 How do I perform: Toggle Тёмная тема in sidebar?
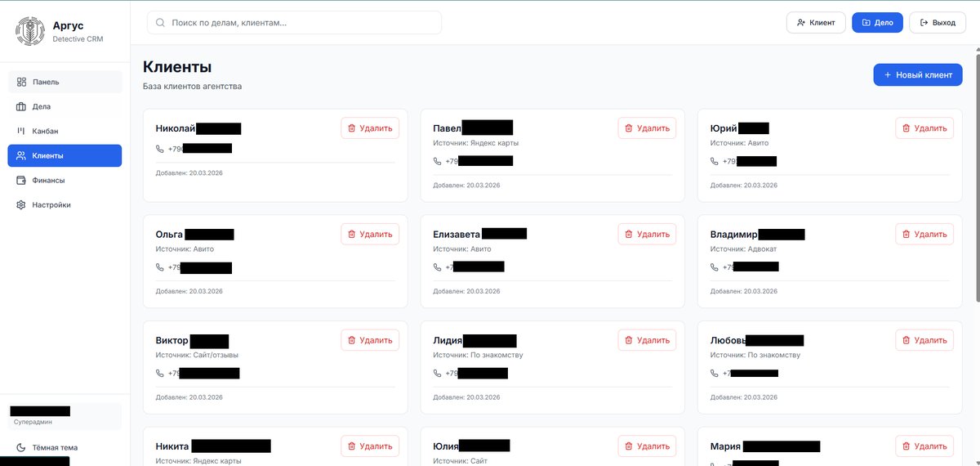point(55,448)
